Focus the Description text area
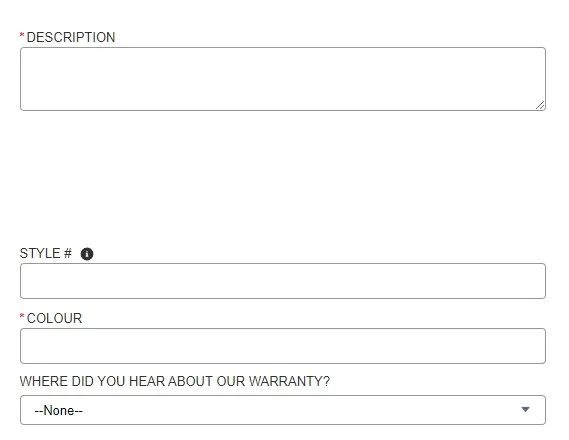 [x=283, y=79]
